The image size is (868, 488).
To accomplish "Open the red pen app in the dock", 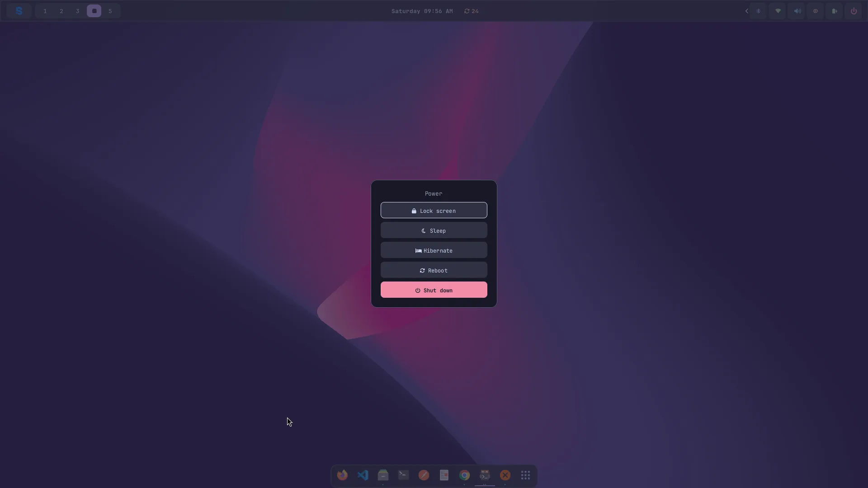I will (x=424, y=475).
